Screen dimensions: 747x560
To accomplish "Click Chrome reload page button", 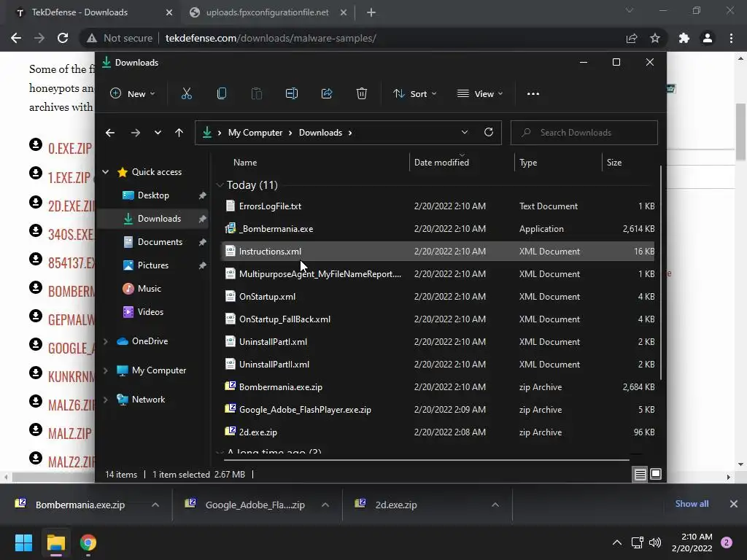I will [x=63, y=38].
